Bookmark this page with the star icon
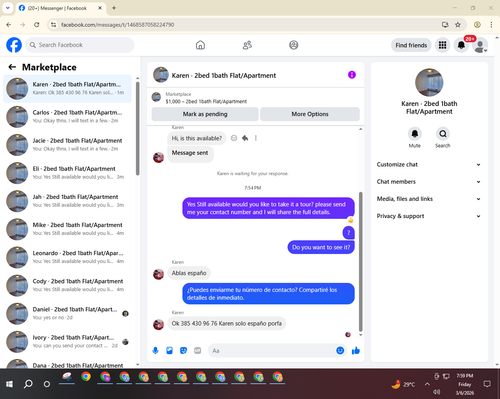The height and width of the screenshot is (399, 500). tap(458, 25)
